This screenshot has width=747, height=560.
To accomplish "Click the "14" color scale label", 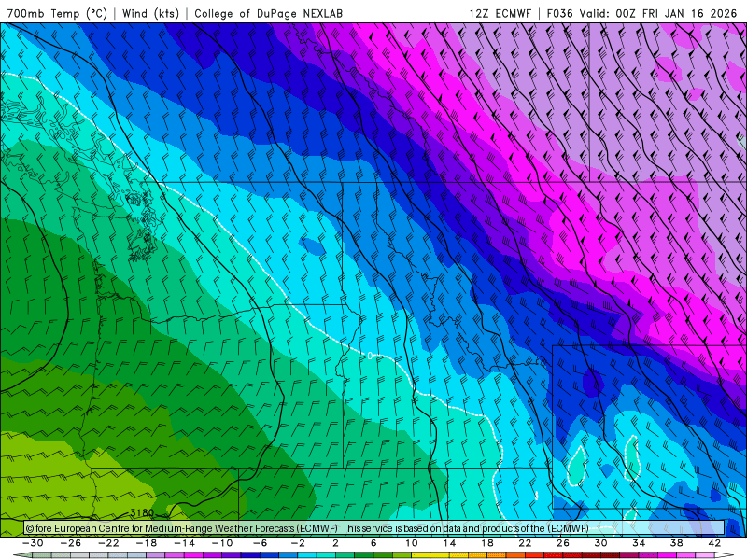I will (449, 543).
